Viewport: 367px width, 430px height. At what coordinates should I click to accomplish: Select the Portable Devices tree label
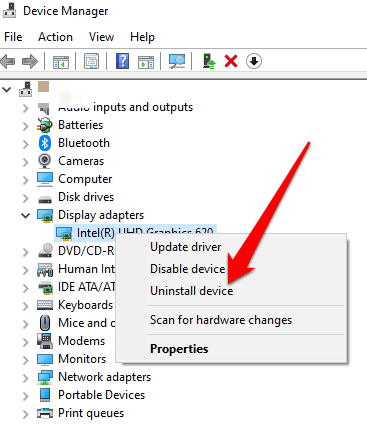click(x=101, y=395)
